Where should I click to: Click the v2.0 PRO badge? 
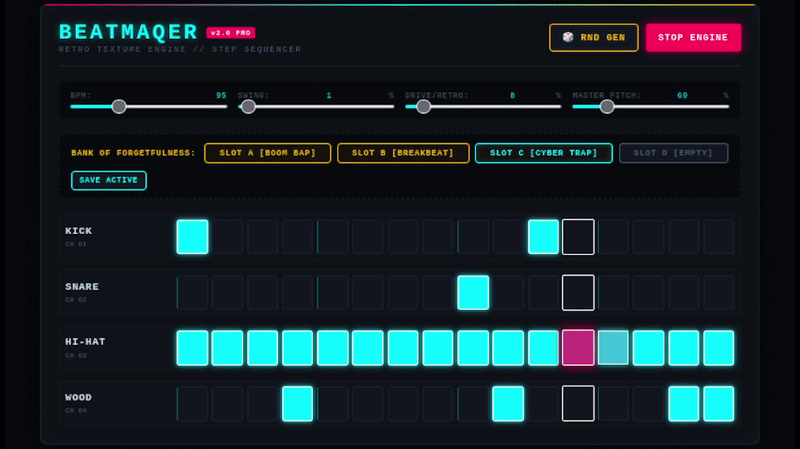(231, 33)
